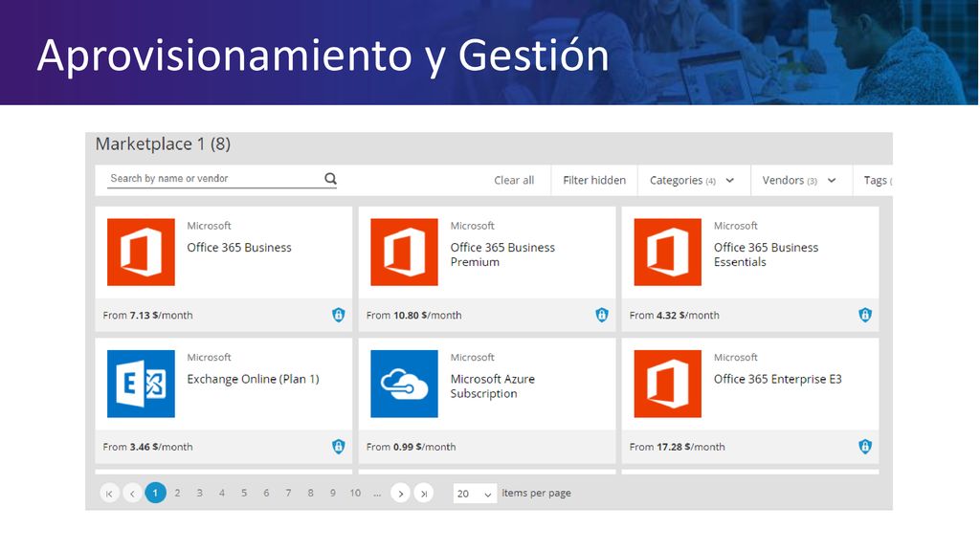Click the Clear all filters button
980x551 pixels.
coord(514,181)
